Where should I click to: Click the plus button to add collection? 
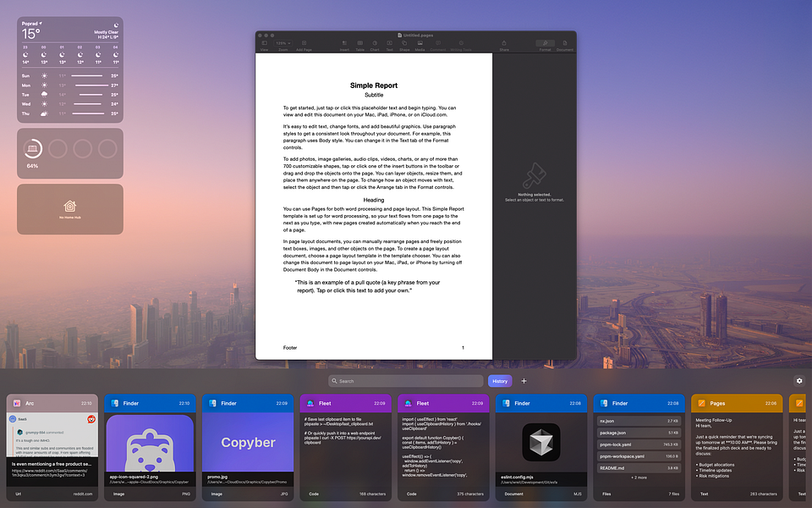(524, 381)
